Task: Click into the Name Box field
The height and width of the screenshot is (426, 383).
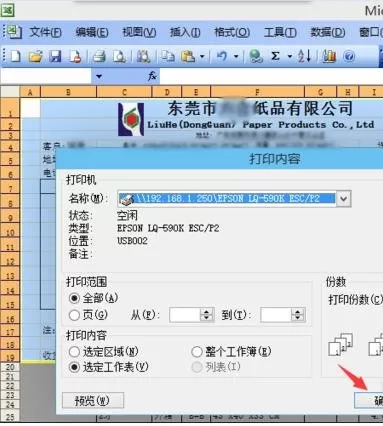Action: [x=46, y=76]
